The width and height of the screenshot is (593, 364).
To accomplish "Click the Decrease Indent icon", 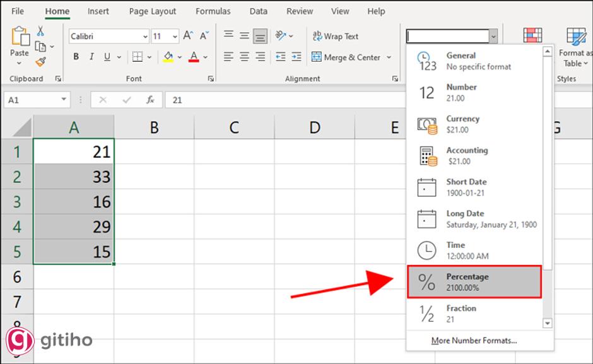I will pos(281,57).
